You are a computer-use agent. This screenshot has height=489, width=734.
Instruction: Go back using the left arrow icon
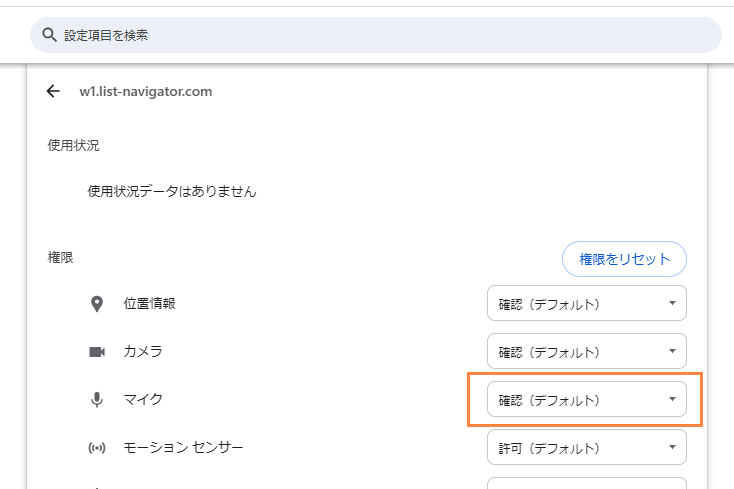(x=53, y=91)
